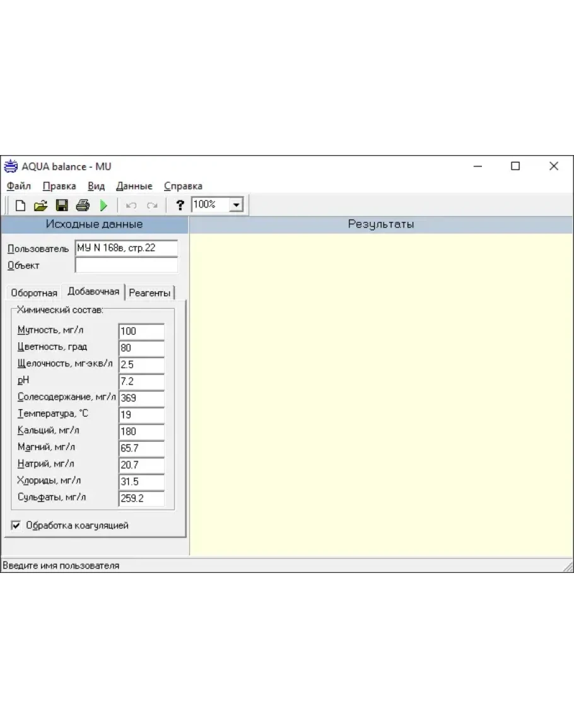Click the Redo arrow icon
Viewport: 574px width, 728px height.
(x=152, y=205)
